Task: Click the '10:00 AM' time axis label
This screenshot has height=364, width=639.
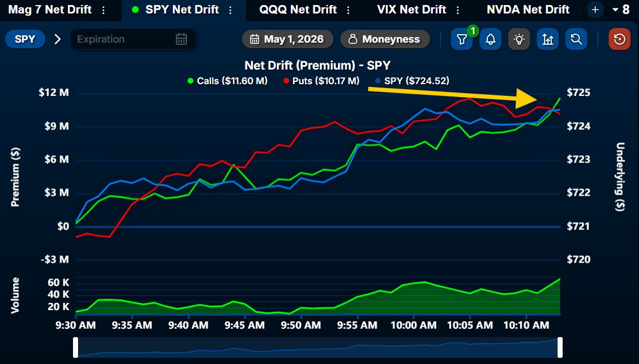Action: [x=413, y=325]
